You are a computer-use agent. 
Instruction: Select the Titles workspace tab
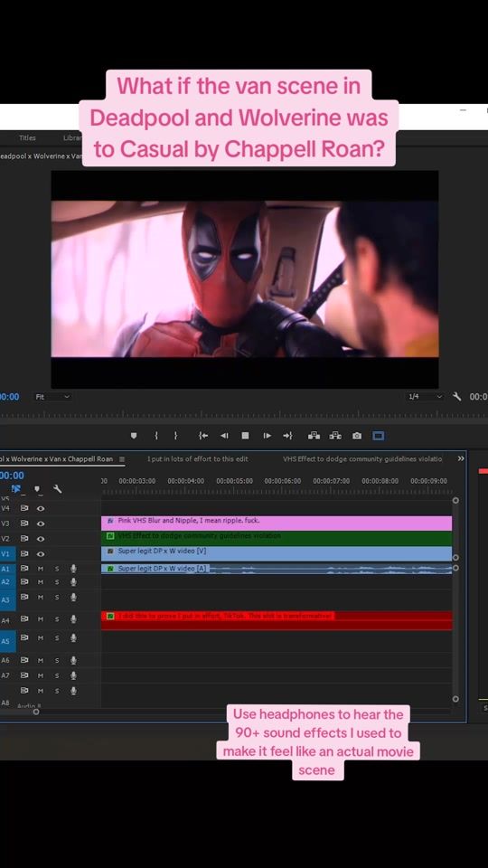point(27,137)
